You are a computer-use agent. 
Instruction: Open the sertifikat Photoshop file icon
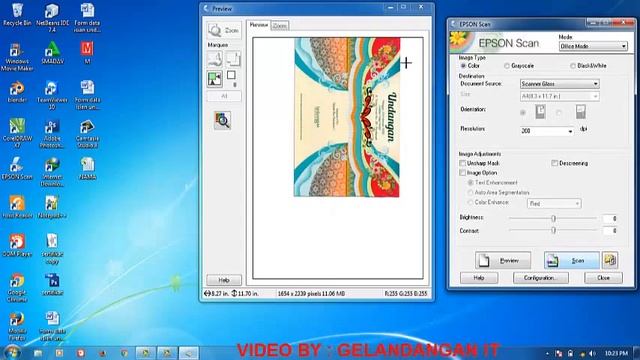(x=52, y=284)
